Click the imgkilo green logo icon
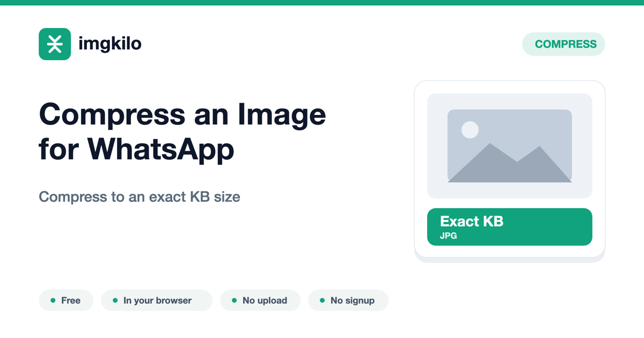The width and height of the screenshot is (644, 338). 55,44
